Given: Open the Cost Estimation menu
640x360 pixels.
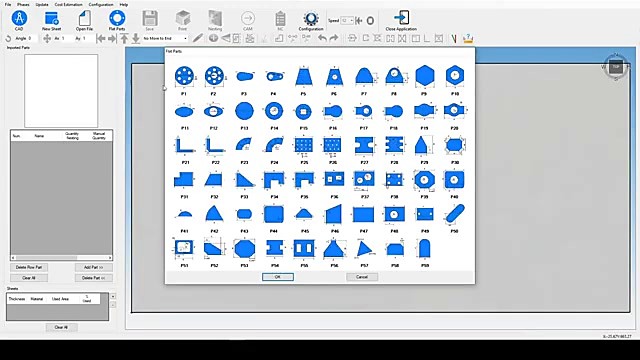Looking at the screenshot, I should (x=69, y=4).
